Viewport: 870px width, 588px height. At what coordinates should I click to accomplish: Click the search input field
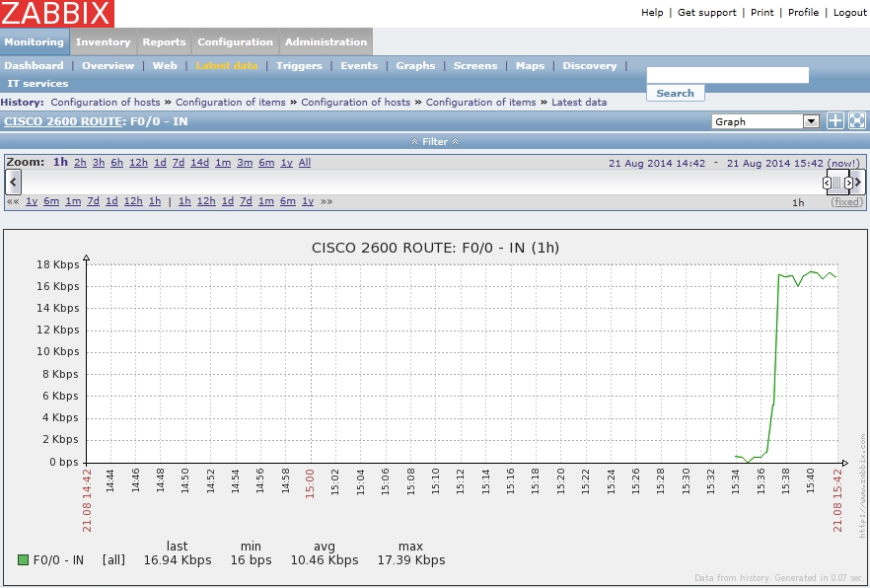click(728, 75)
